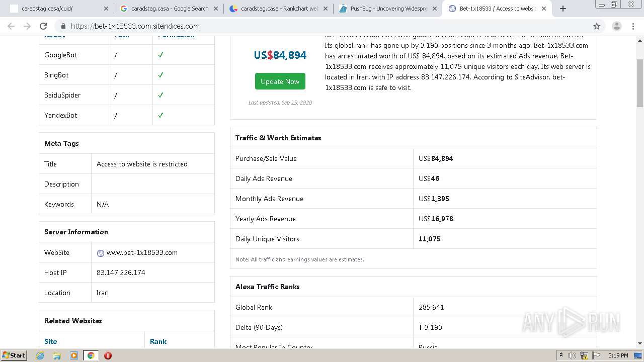Click the action center flag tray icon
The image size is (644, 362).
pyautogui.click(x=596, y=355)
